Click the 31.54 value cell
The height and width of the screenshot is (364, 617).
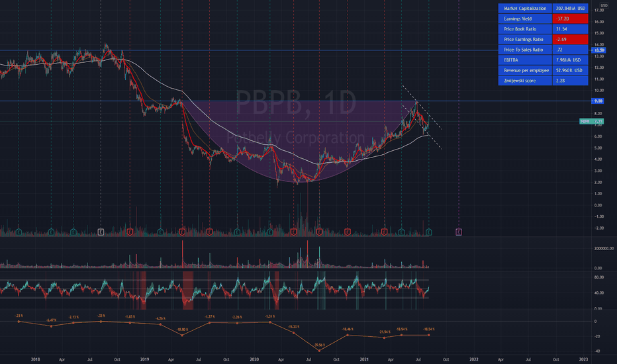570,29
